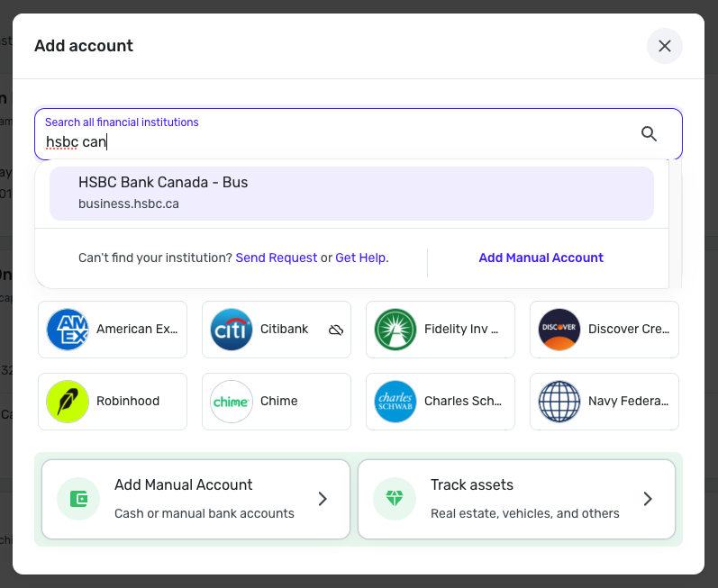Image resolution: width=718 pixels, height=588 pixels.
Task: Click the Navy Federal globe logo
Action: tap(559, 402)
